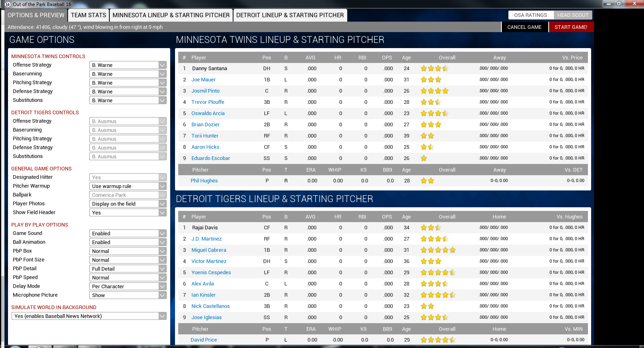Viewport: 644px width, 348px height.
Task: Switch to Head Scout ratings
Action: coord(573,15)
